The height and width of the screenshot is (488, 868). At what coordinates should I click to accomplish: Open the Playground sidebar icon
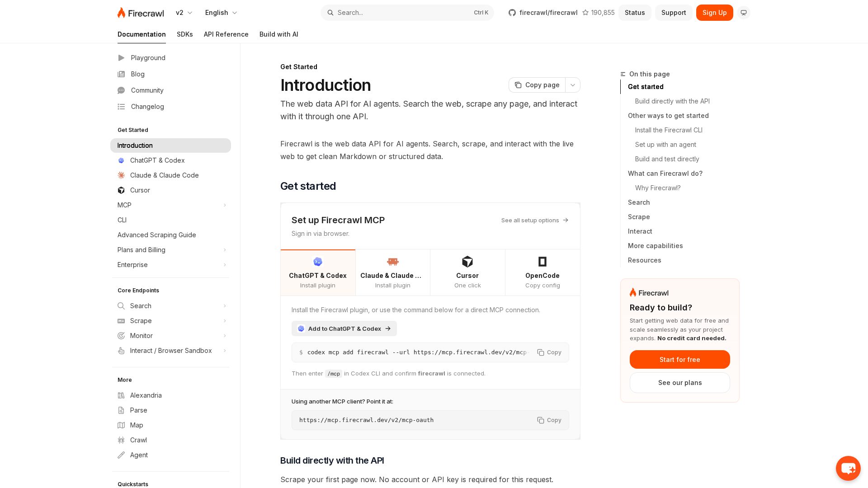[121, 58]
